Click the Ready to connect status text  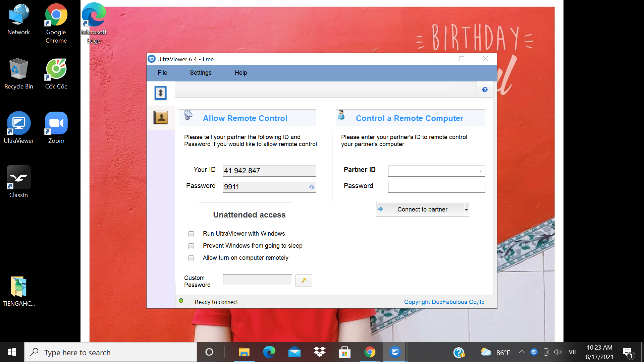(216, 302)
